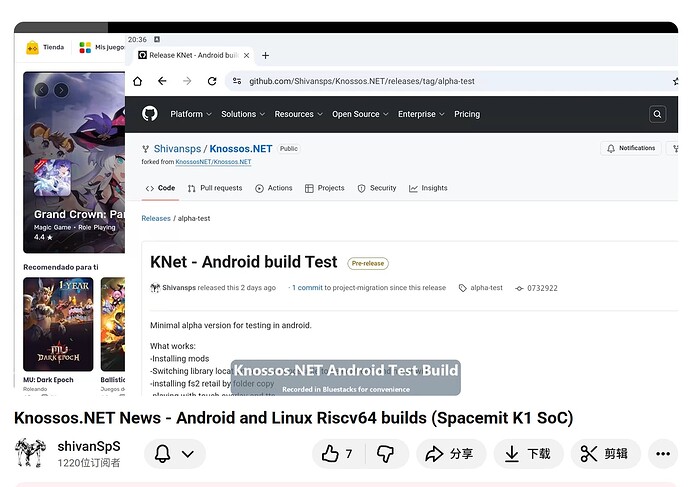Go back with browser back arrow
Screen dimensions: 690x487
click(x=162, y=81)
